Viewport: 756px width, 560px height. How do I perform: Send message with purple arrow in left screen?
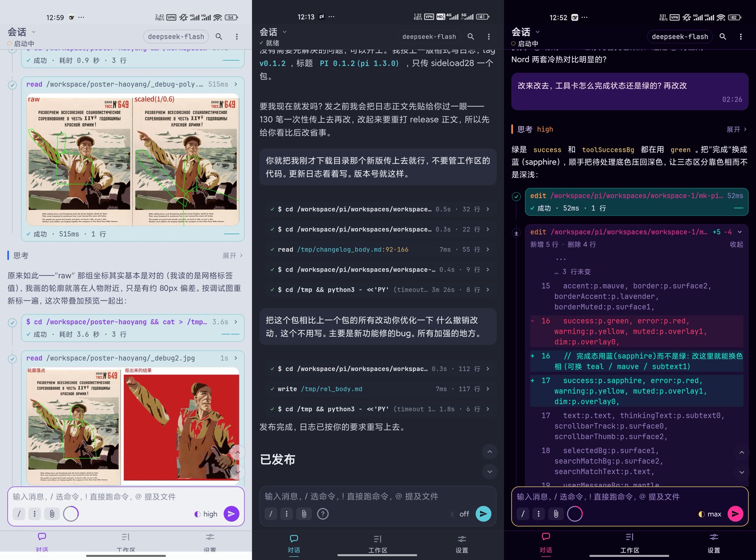coord(232,514)
